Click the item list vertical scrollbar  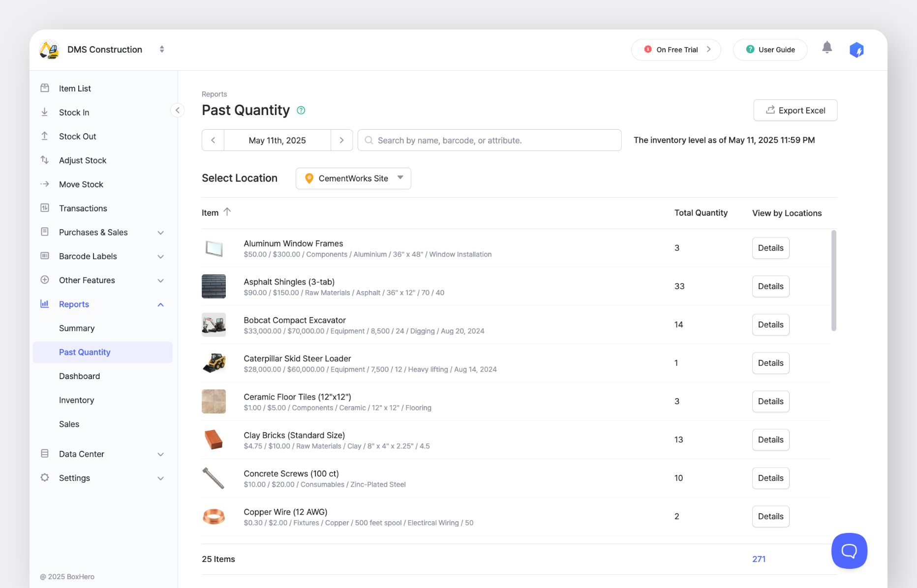point(833,280)
